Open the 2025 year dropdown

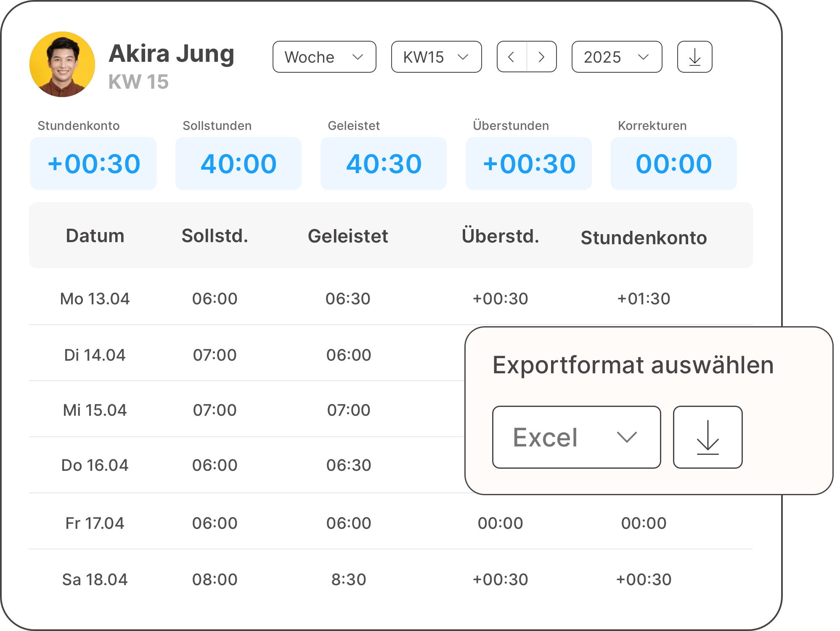point(617,57)
